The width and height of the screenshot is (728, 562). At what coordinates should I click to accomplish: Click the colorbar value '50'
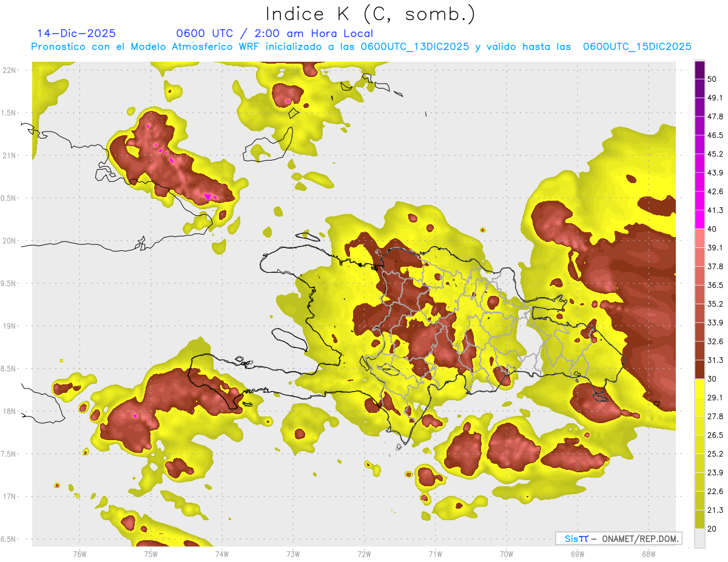713,79
